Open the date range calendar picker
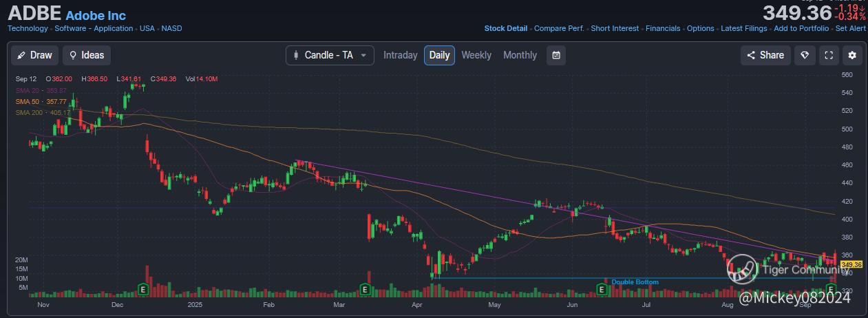 556,55
